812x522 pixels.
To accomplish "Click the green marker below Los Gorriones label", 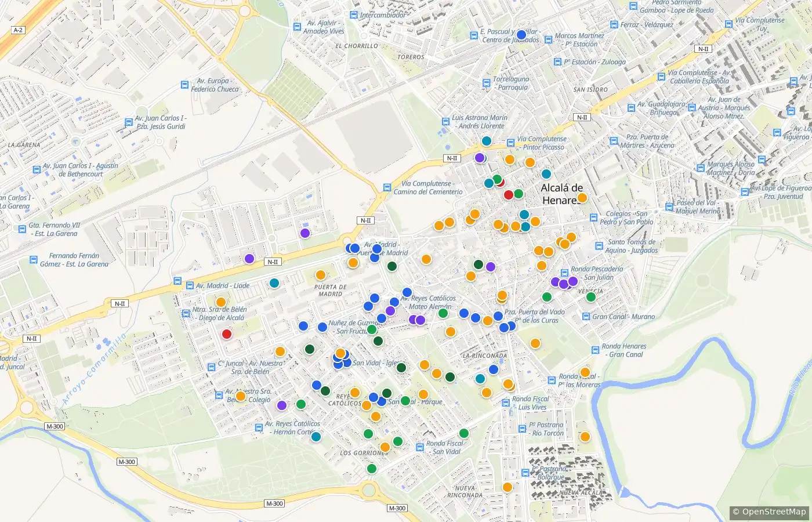I will pyautogui.click(x=372, y=469).
